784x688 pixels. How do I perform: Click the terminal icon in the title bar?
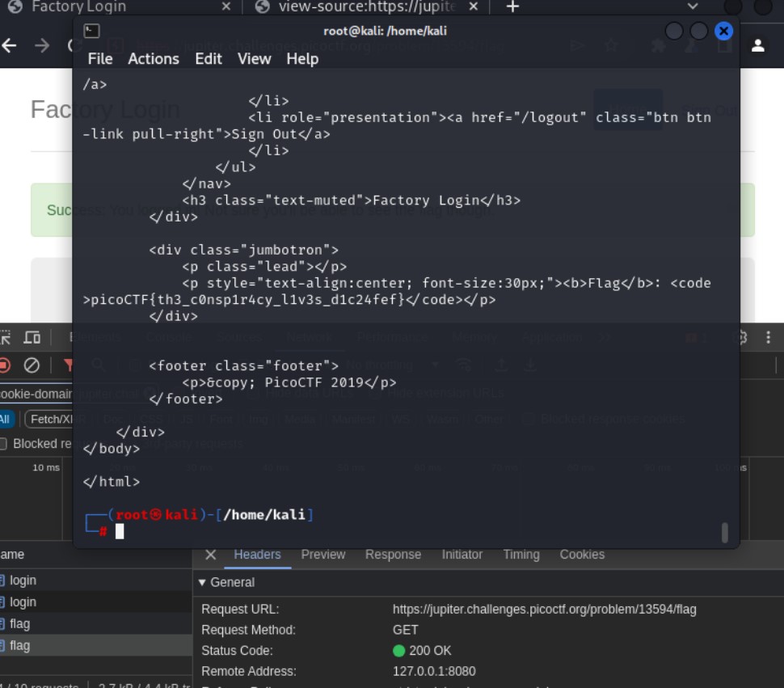tap(92, 31)
